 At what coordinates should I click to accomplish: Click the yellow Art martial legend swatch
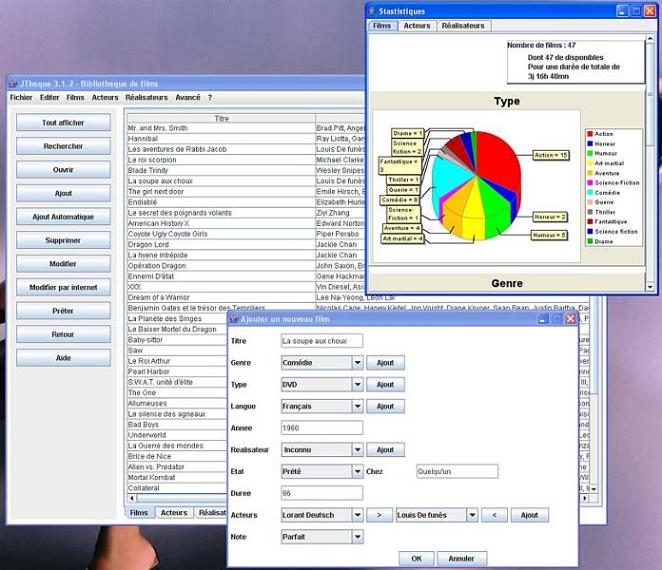(x=590, y=163)
